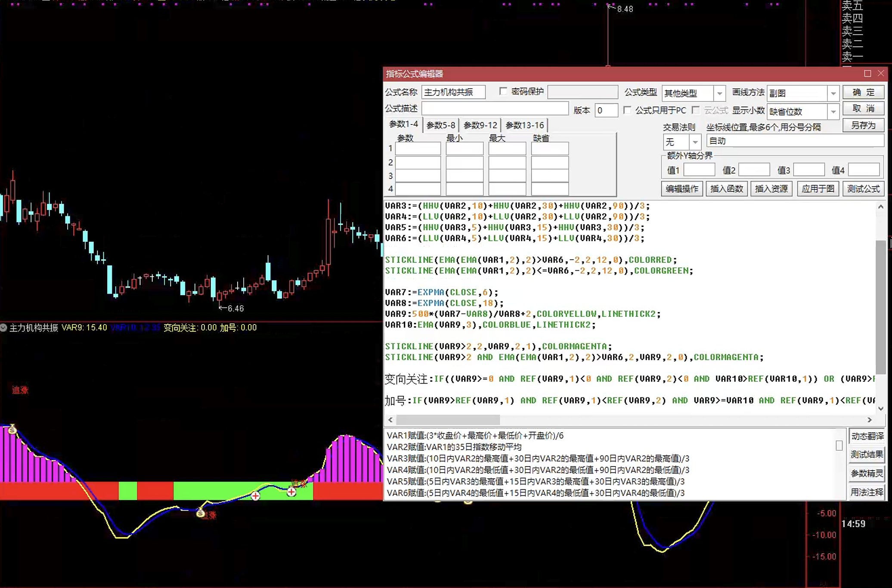Click the 6.46 low price label on chart

click(x=235, y=308)
